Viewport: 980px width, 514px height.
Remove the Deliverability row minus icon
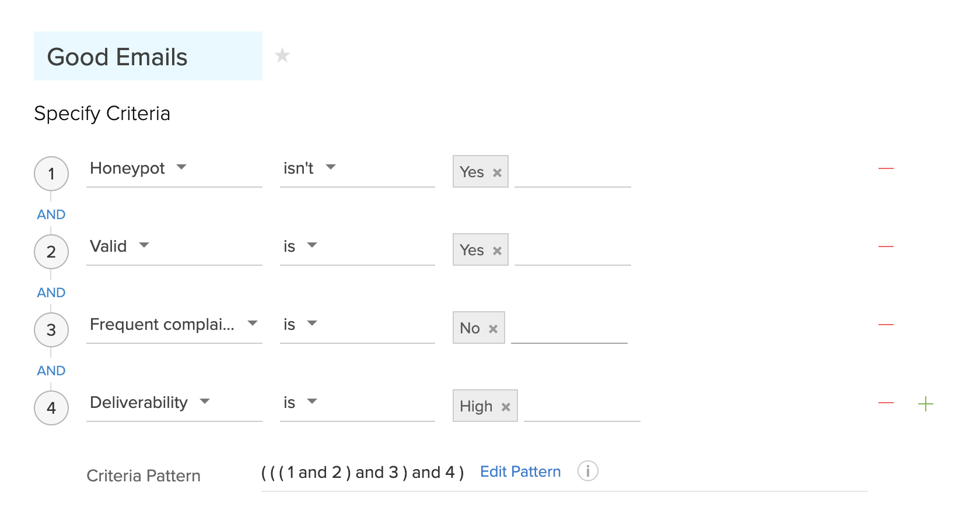[x=885, y=403]
